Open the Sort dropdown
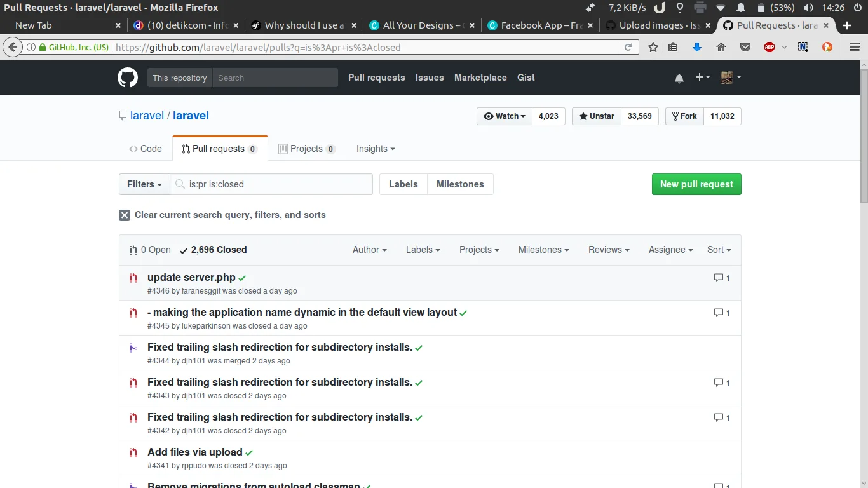This screenshot has width=868, height=488. pyautogui.click(x=719, y=250)
